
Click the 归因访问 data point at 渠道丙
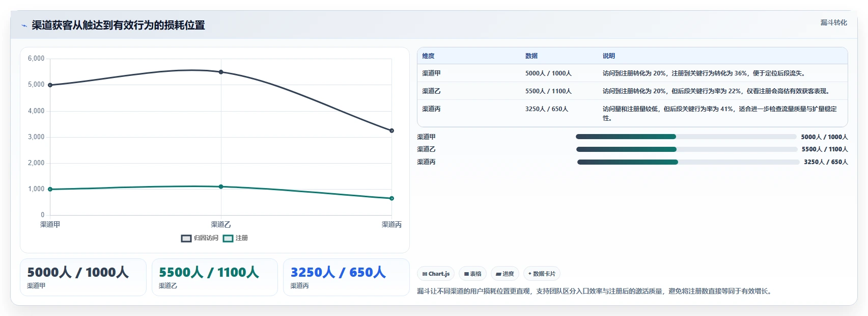point(391,130)
